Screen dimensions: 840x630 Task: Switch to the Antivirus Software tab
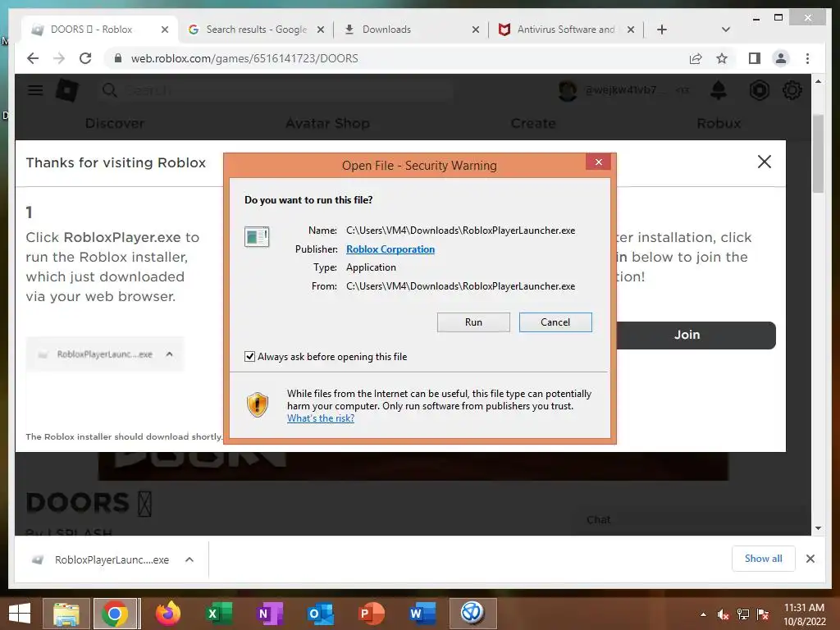(566, 30)
